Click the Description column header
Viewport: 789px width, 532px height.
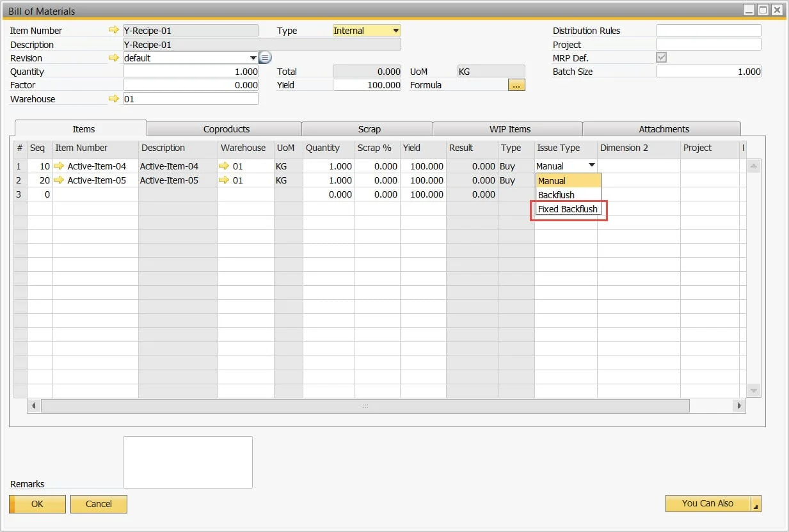(178, 148)
